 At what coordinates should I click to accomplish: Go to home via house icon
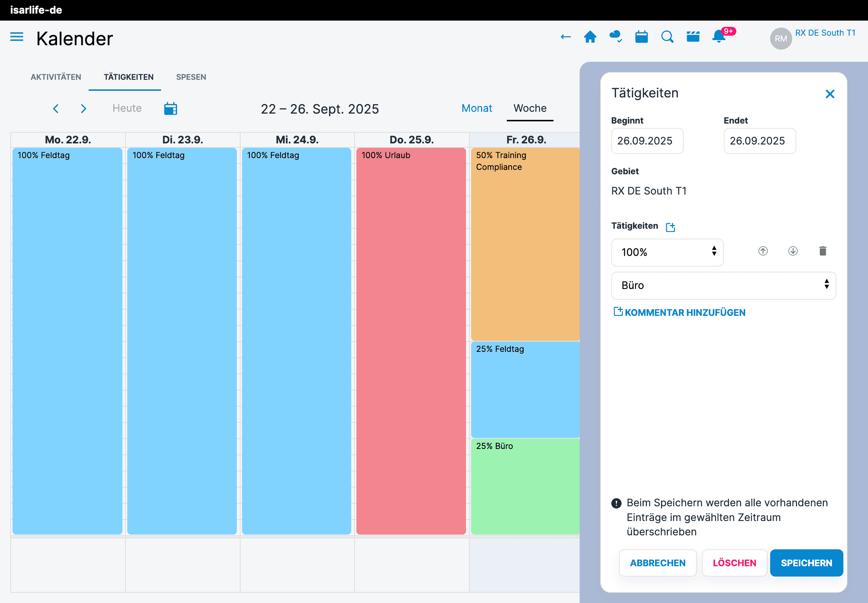coord(590,37)
